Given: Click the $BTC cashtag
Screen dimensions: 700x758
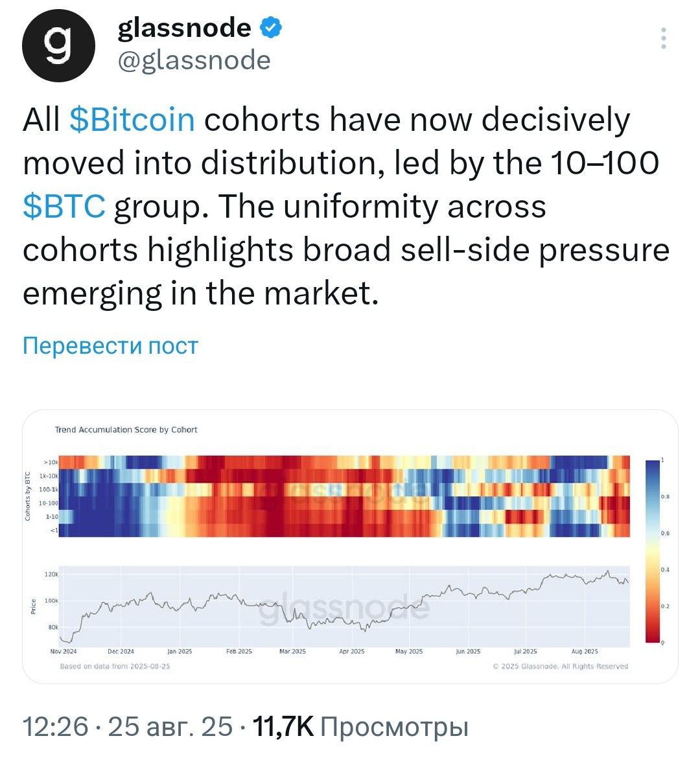Looking at the screenshot, I should tap(64, 207).
